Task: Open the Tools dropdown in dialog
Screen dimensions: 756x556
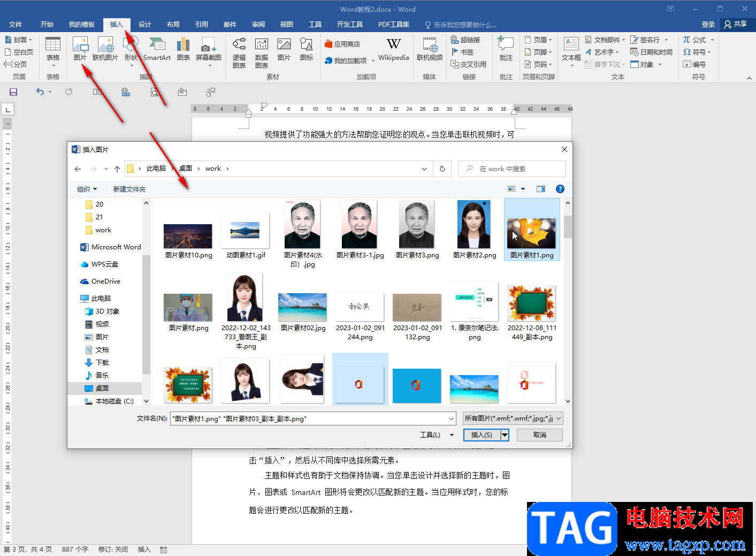Action: click(437, 435)
